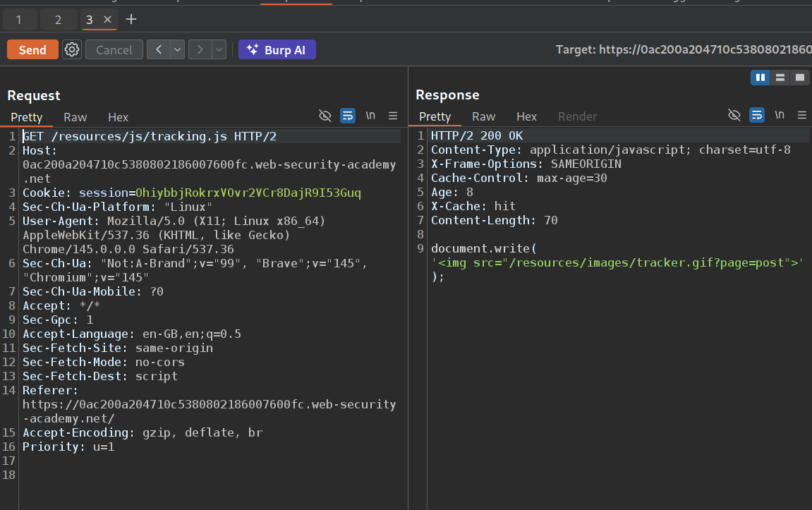Toggle hidden characters in Request panel
812x510 pixels.
(325, 116)
